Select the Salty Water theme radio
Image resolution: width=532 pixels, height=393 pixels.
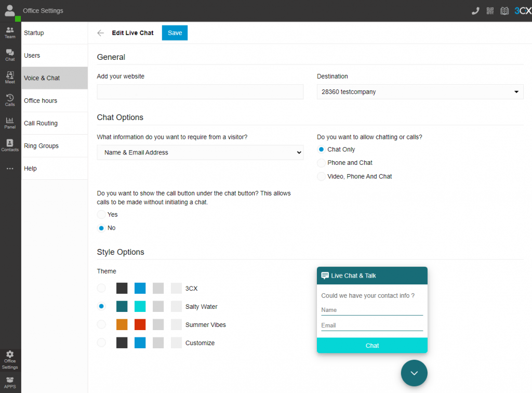[x=101, y=306]
